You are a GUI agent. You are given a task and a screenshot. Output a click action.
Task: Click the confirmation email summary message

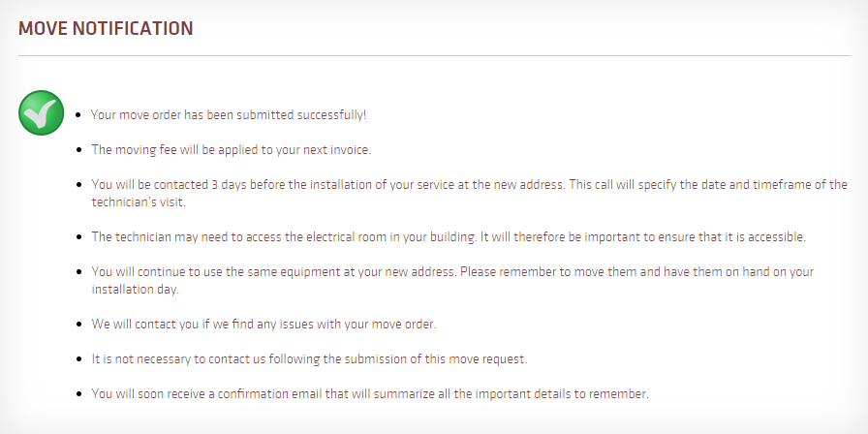(x=370, y=393)
